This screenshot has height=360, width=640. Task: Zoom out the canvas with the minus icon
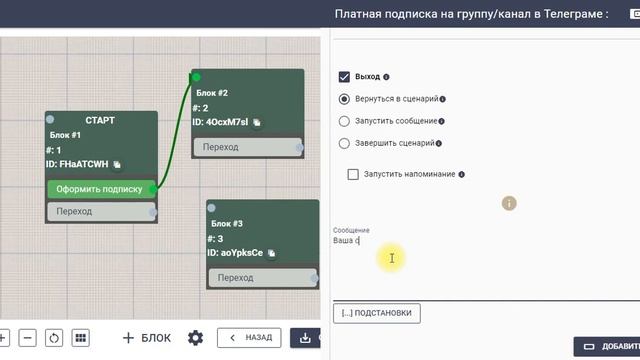27,338
